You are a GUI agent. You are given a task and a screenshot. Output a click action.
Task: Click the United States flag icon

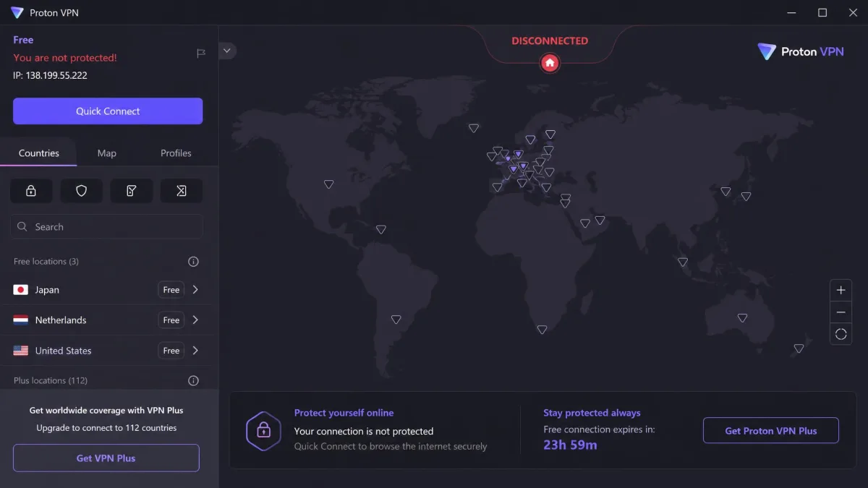point(21,351)
